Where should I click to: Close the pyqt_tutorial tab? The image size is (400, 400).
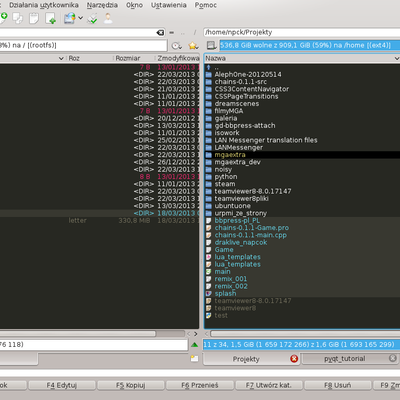pos(393,358)
